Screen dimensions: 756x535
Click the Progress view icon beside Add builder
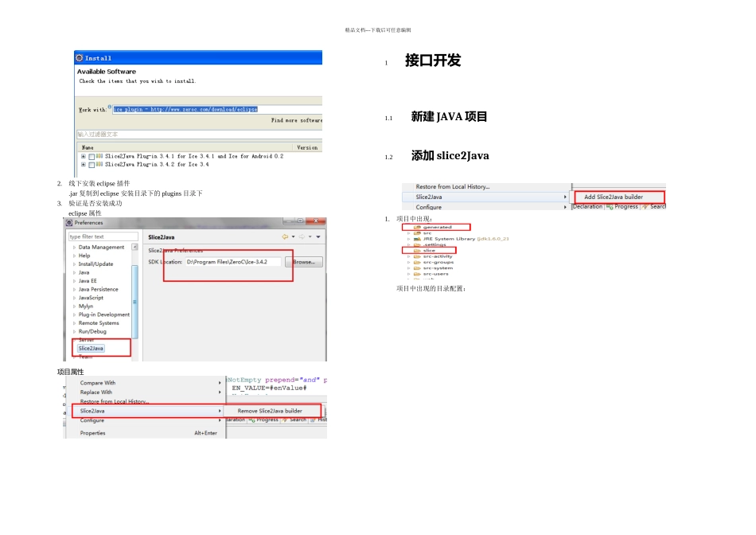[610, 206]
